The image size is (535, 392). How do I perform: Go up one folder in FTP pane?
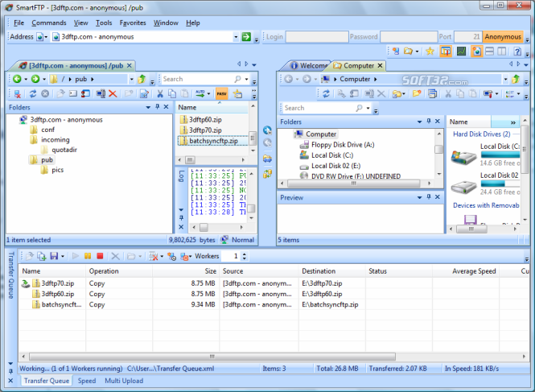tap(142, 79)
